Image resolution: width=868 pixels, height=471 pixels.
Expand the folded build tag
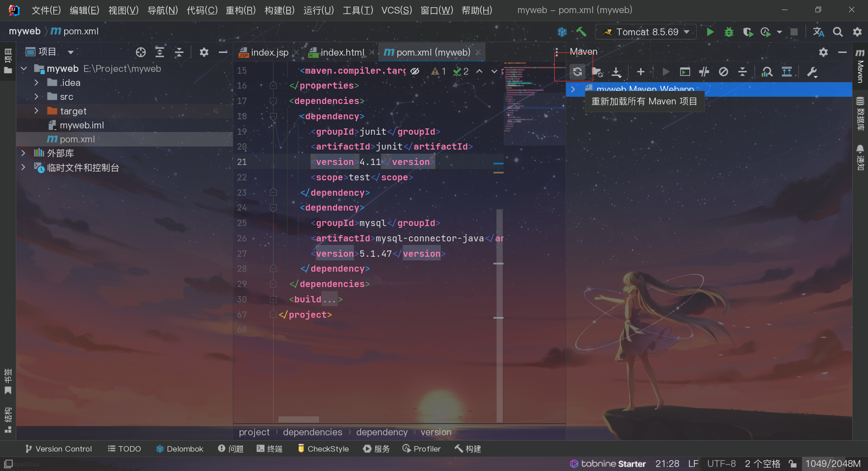(x=273, y=299)
